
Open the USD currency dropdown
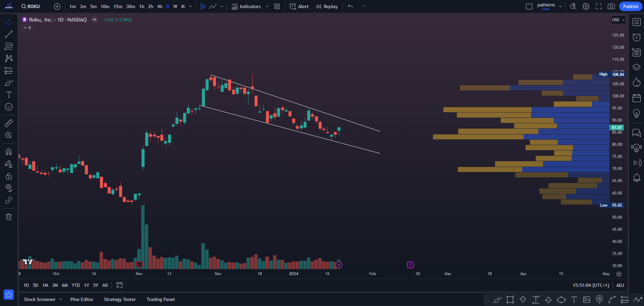pyautogui.click(x=619, y=20)
